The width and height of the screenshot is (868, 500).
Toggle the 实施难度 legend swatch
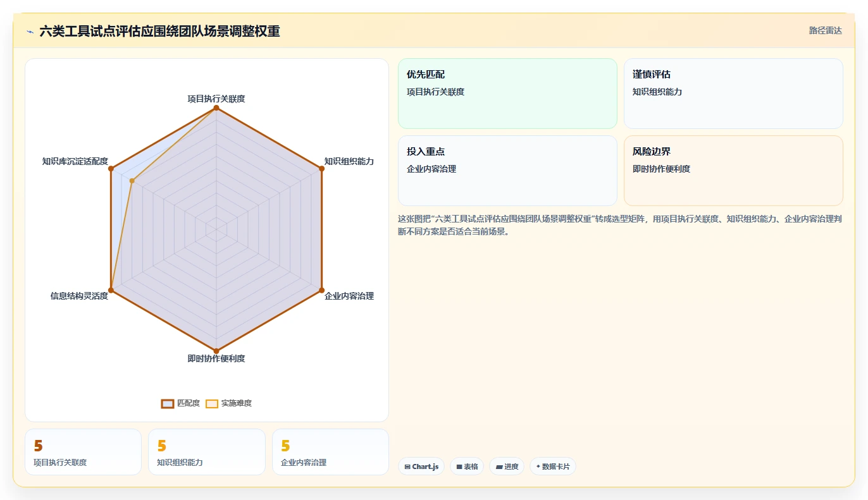(212, 403)
